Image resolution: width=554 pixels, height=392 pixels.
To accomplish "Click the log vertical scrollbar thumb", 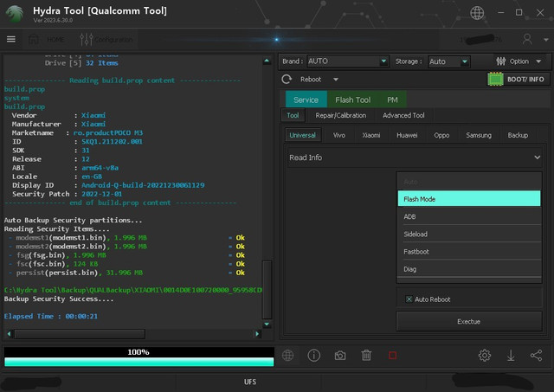I will coord(267,290).
